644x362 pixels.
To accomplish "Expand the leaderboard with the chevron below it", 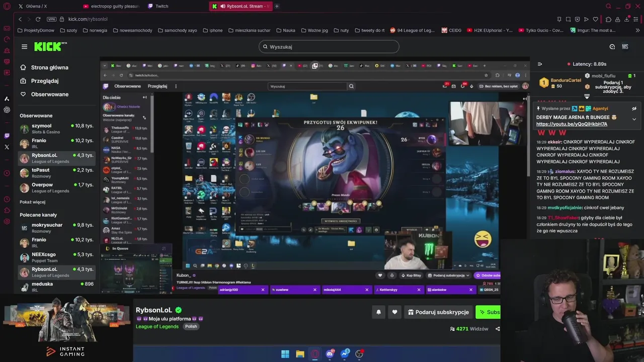I will [x=587, y=96].
